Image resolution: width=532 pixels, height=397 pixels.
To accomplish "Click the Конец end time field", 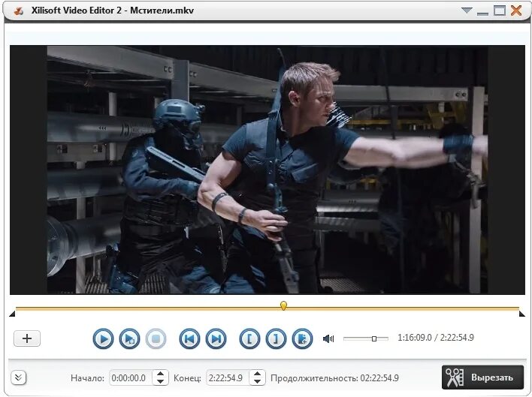I will (x=227, y=377).
